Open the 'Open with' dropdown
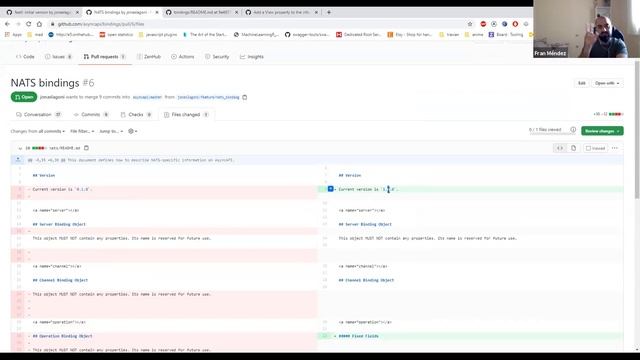This screenshot has width=640, height=360. (607, 83)
